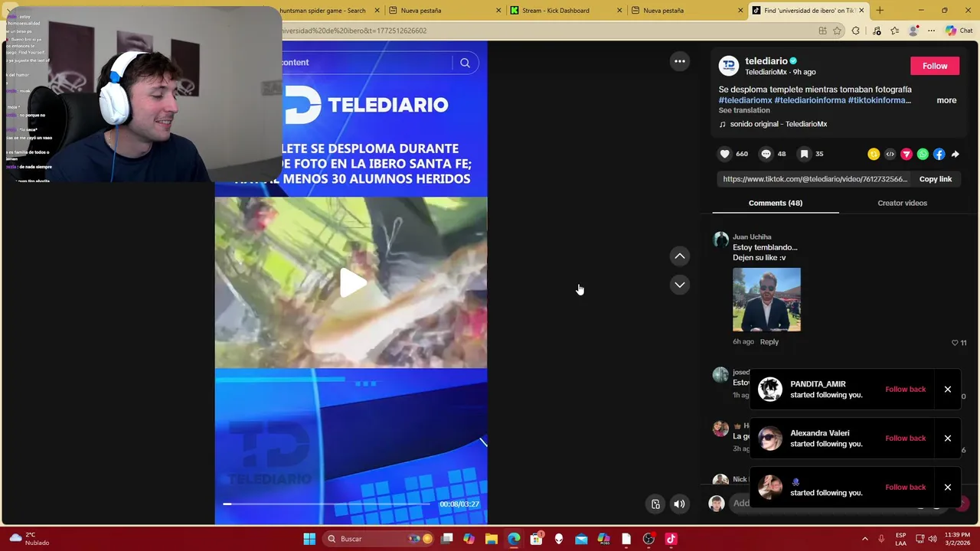Open the #telediariomx hashtag
Viewport: 980px width, 551px height.
pyautogui.click(x=745, y=100)
